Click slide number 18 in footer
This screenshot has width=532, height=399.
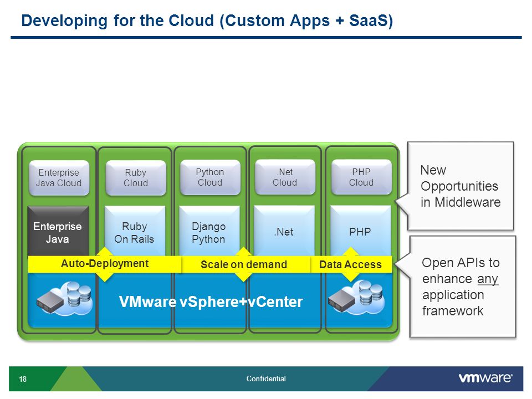tap(23, 379)
